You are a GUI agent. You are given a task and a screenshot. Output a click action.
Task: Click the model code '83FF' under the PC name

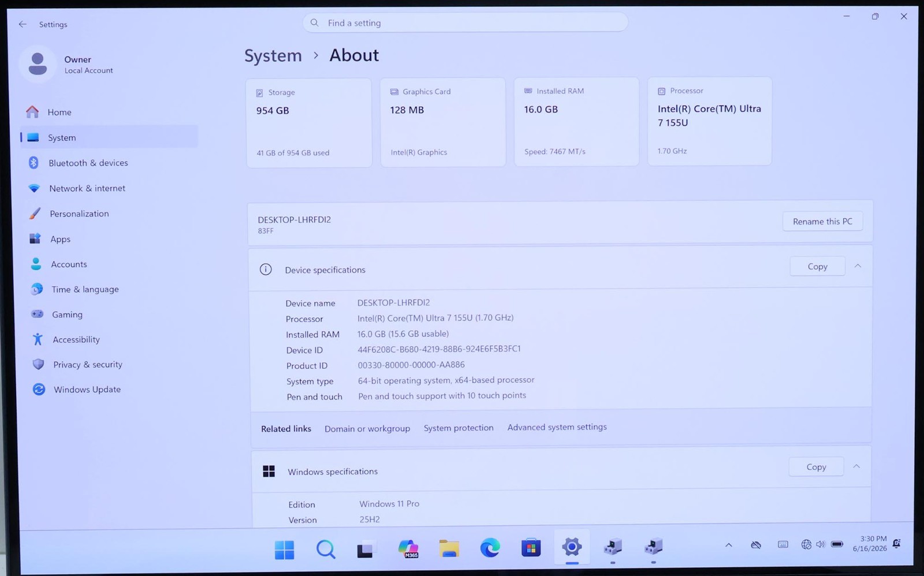click(x=266, y=231)
